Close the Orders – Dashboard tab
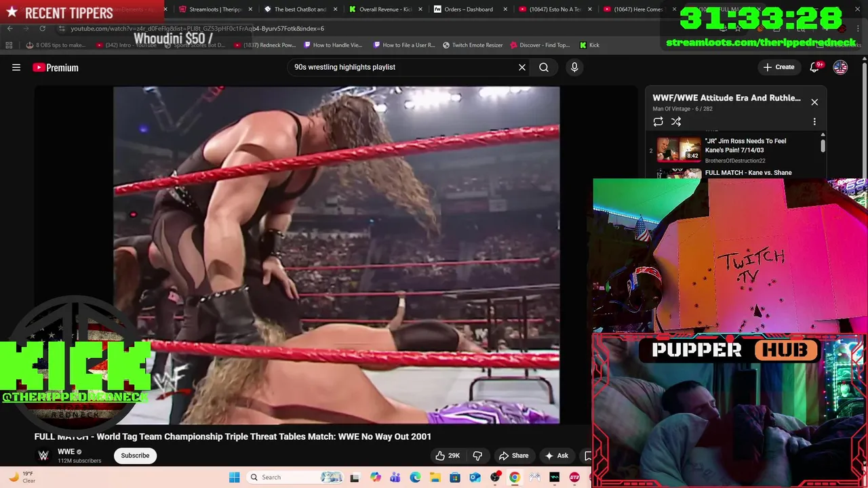 pos(505,9)
